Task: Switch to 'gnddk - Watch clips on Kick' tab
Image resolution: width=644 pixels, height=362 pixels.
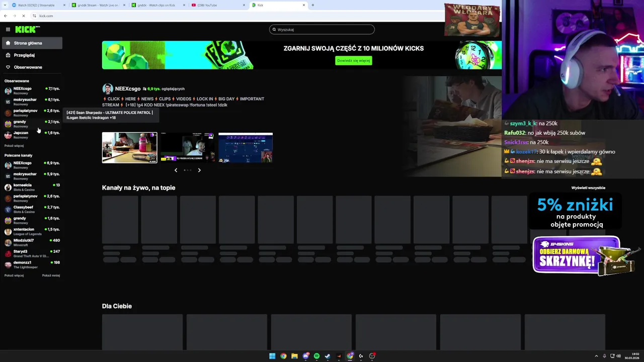Action: pyautogui.click(x=158, y=5)
